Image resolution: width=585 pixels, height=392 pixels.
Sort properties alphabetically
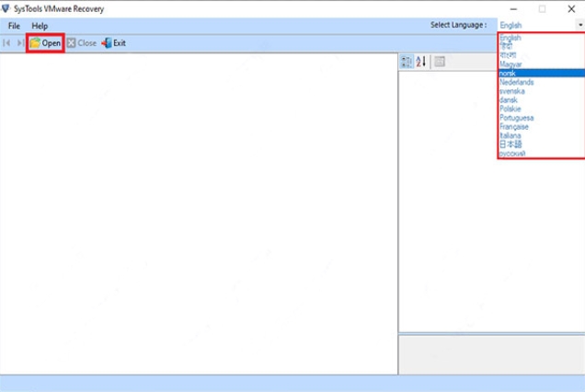coord(421,62)
